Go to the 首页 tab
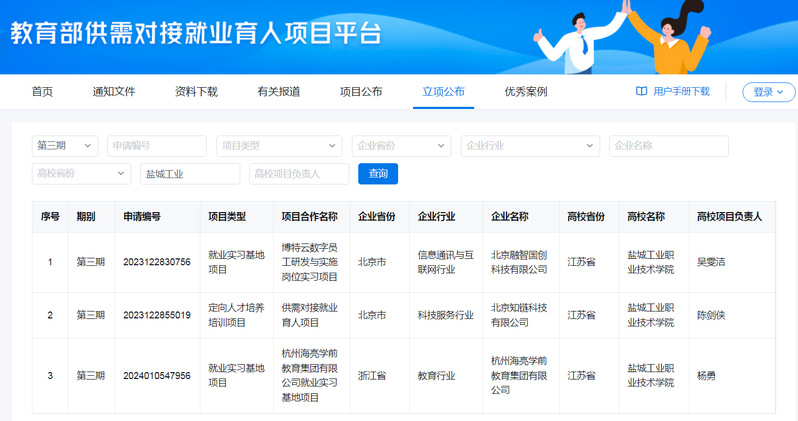This screenshot has width=798, height=421. 42,92
